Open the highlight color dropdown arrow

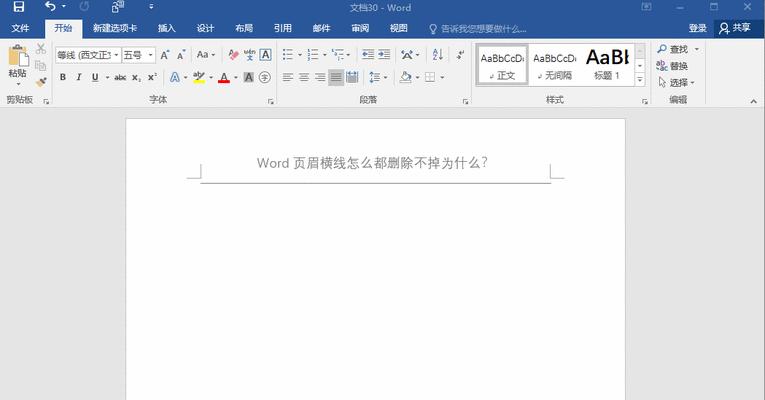211,77
